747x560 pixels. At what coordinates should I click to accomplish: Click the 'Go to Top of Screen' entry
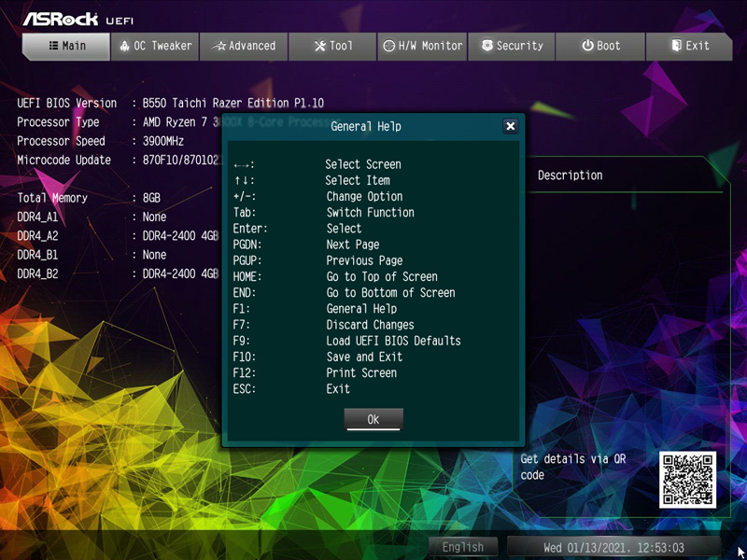(x=382, y=276)
